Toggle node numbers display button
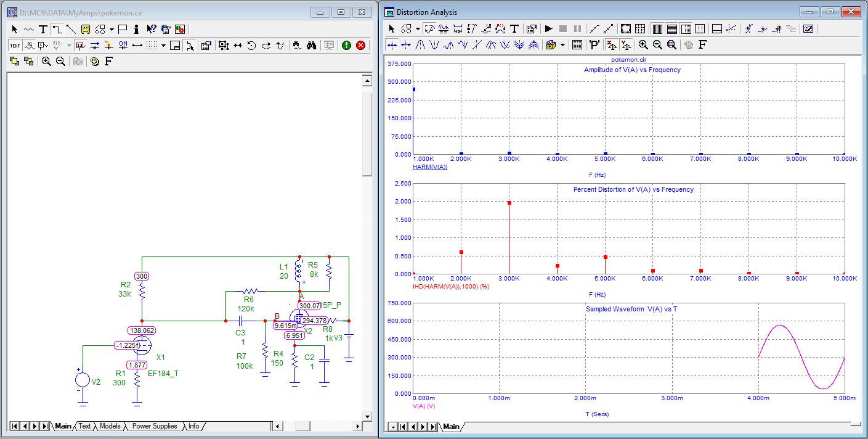Viewport: 868px width, 439px height. click(x=80, y=45)
